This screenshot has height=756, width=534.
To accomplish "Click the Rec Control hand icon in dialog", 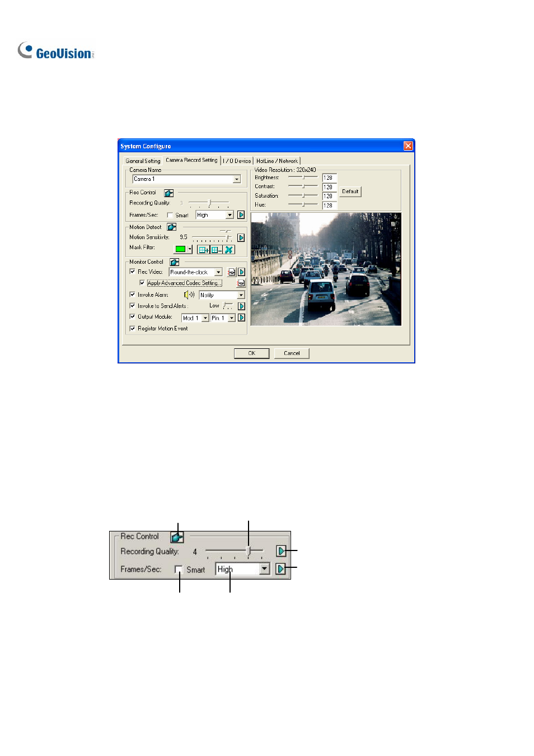I will click(x=168, y=193).
